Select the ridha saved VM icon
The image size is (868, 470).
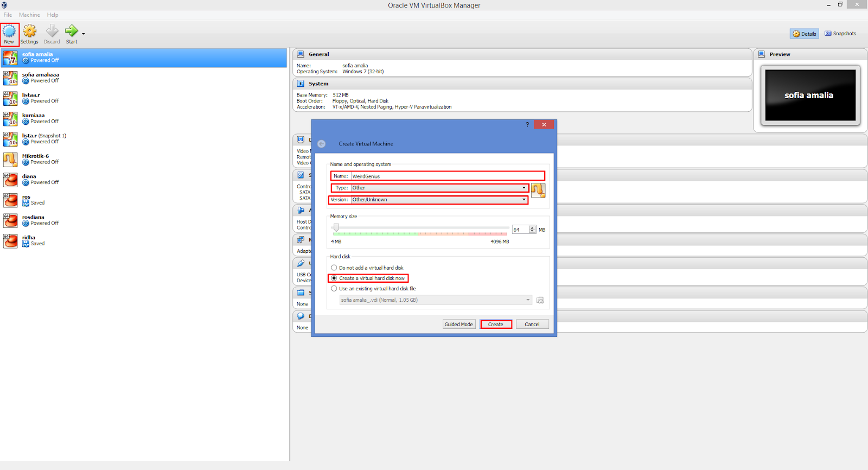[10, 241]
